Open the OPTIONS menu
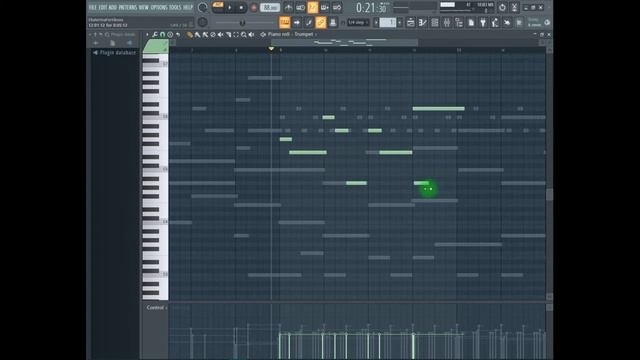640x360 pixels. [x=159, y=7]
